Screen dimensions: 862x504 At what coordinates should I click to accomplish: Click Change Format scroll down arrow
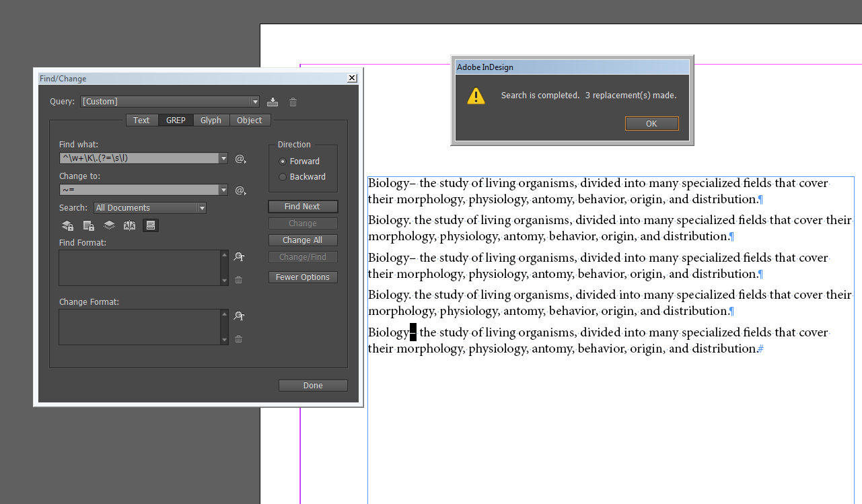pos(225,340)
